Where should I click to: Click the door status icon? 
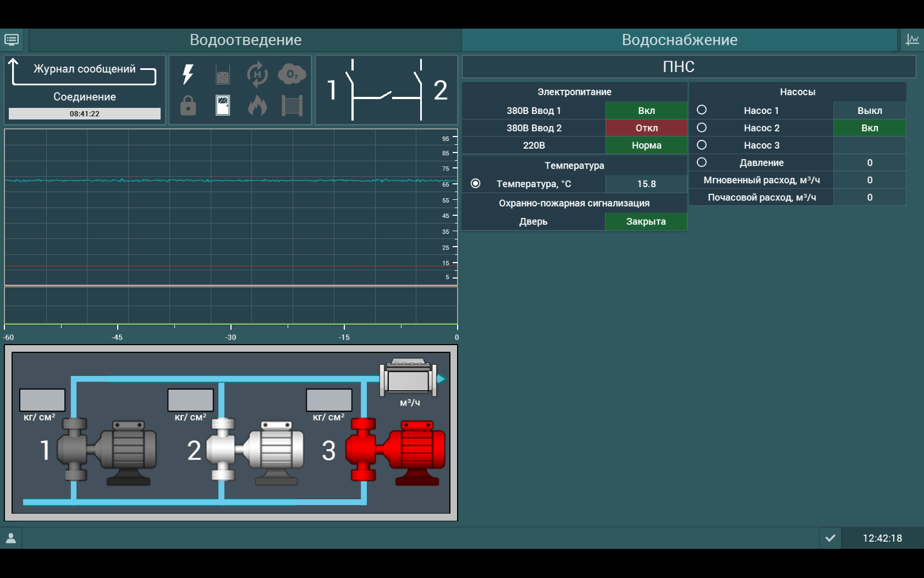click(x=223, y=105)
